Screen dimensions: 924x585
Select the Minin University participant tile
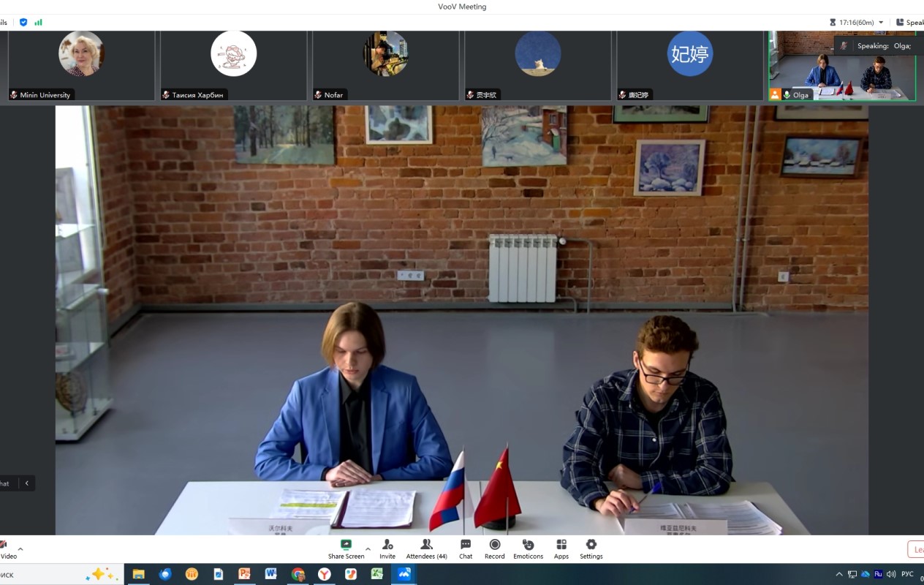point(81,66)
